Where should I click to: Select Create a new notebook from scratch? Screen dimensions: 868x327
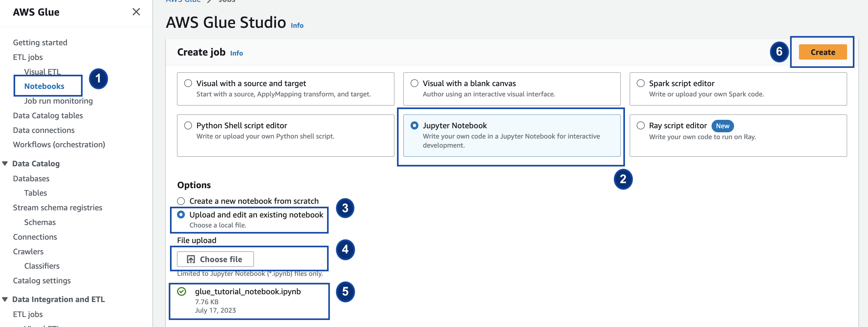[x=181, y=201]
